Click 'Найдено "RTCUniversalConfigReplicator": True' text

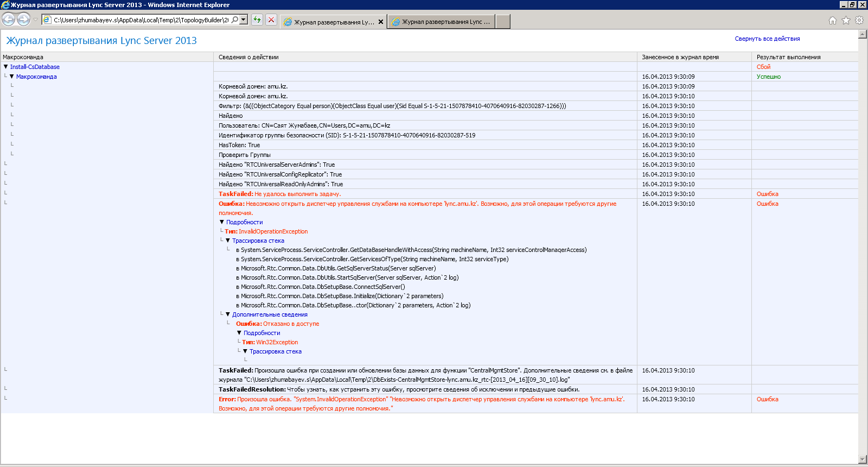coord(280,174)
